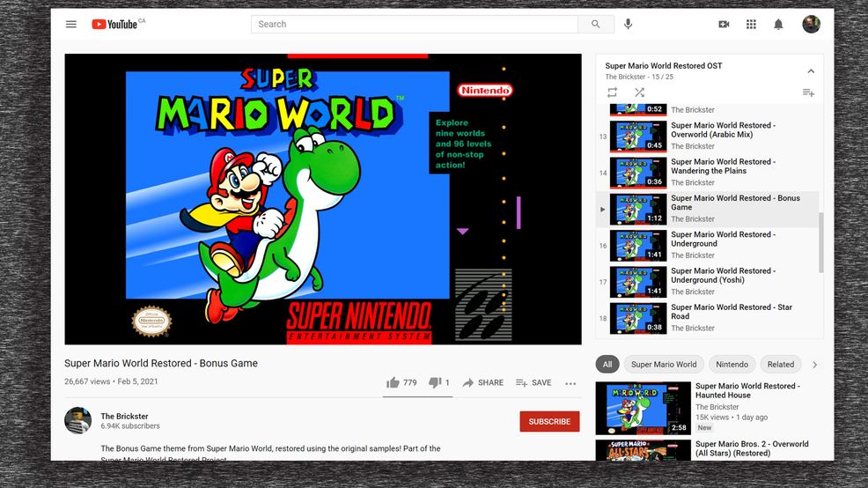
Task: Open Haunted House video title link
Action: 747,390
